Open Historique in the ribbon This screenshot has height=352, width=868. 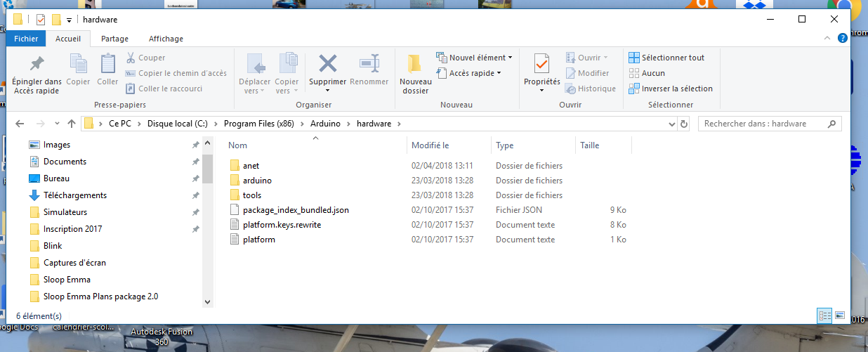tap(591, 89)
